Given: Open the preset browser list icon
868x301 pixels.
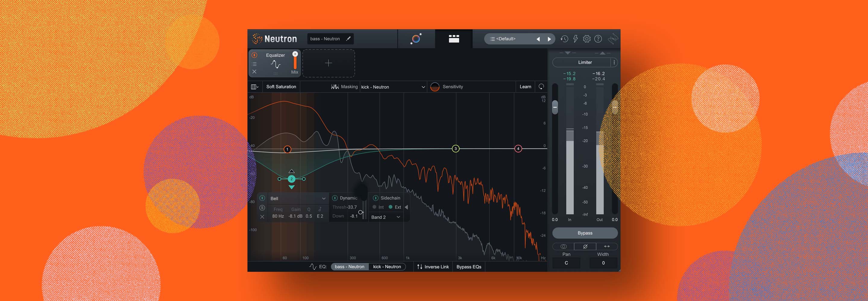Looking at the screenshot, I should [x=492, y=39].
